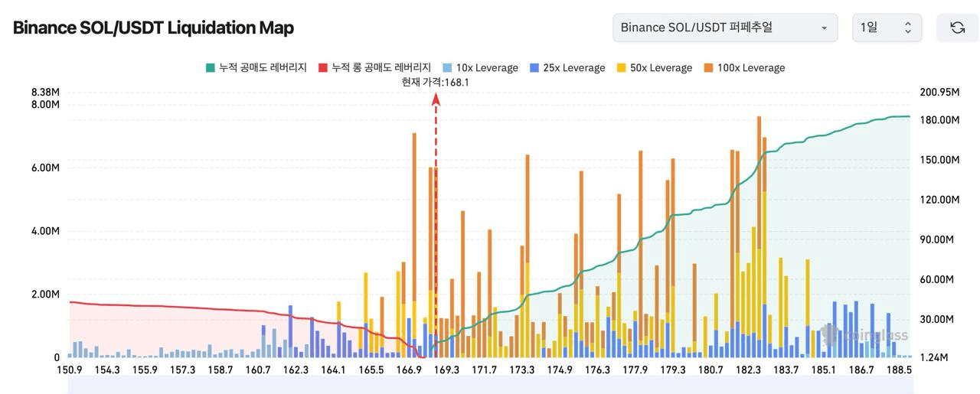Click the 186.7 x-axis price label

click(x=861, y=370)
